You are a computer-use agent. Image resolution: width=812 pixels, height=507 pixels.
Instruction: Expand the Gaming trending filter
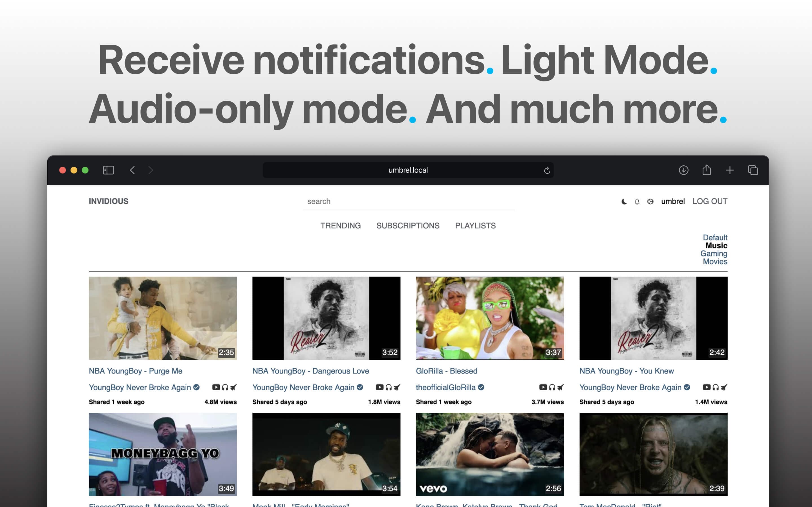pos(714,253)
